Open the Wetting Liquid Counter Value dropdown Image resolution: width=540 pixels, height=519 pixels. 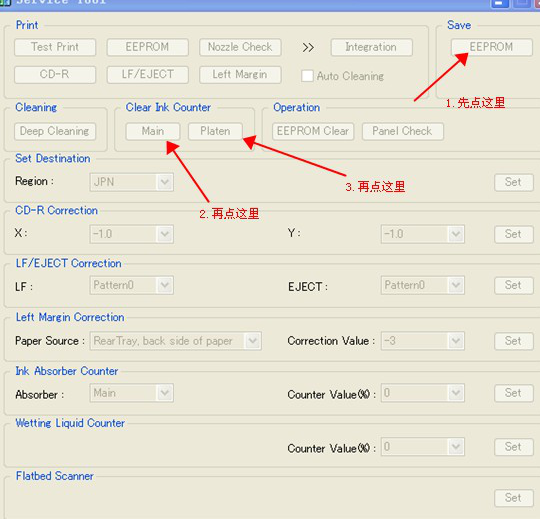(423, 447)
